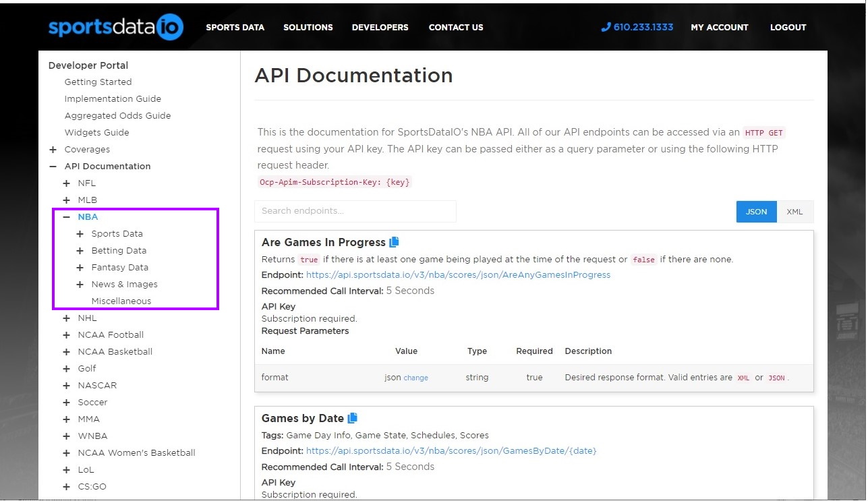Select the NHL tree label
868x501 pixels.
(88, 318)
